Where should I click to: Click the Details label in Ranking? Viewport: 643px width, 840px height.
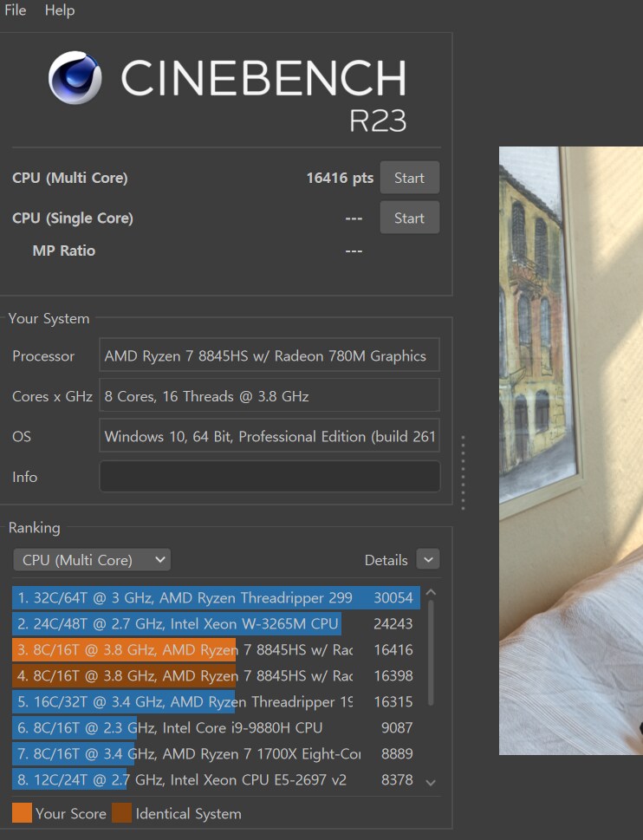(386, 560)
